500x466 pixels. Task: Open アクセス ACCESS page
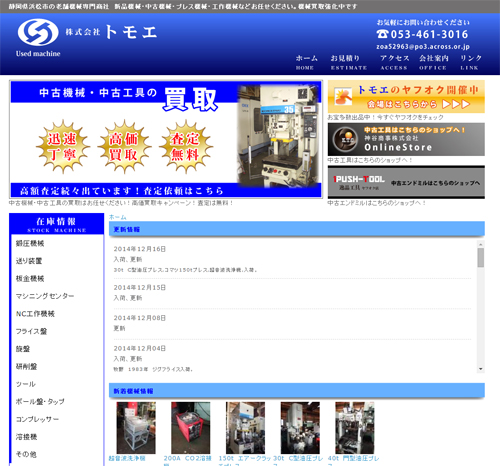(x=394, y=62)
